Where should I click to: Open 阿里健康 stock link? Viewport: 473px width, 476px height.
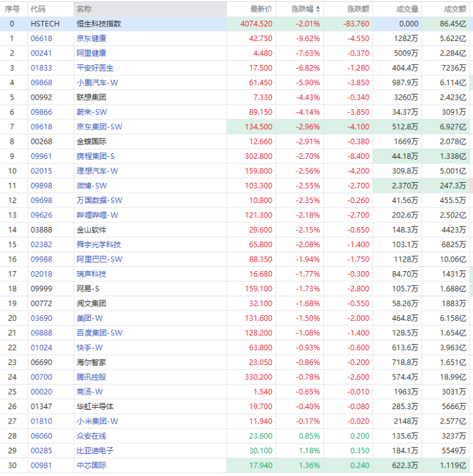point(91,53)
